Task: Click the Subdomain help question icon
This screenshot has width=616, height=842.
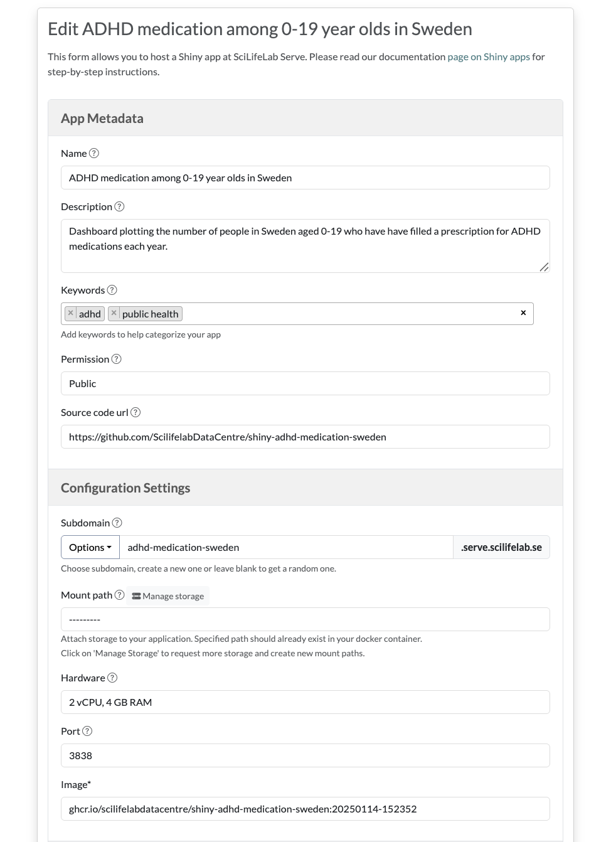Action: click(117, 523)
